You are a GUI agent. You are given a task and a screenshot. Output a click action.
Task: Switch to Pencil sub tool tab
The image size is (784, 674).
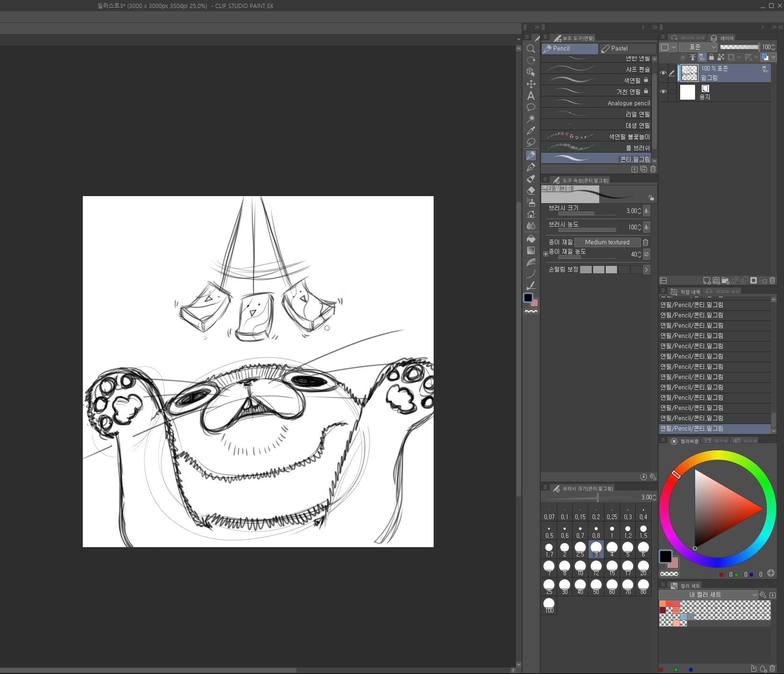570,48
